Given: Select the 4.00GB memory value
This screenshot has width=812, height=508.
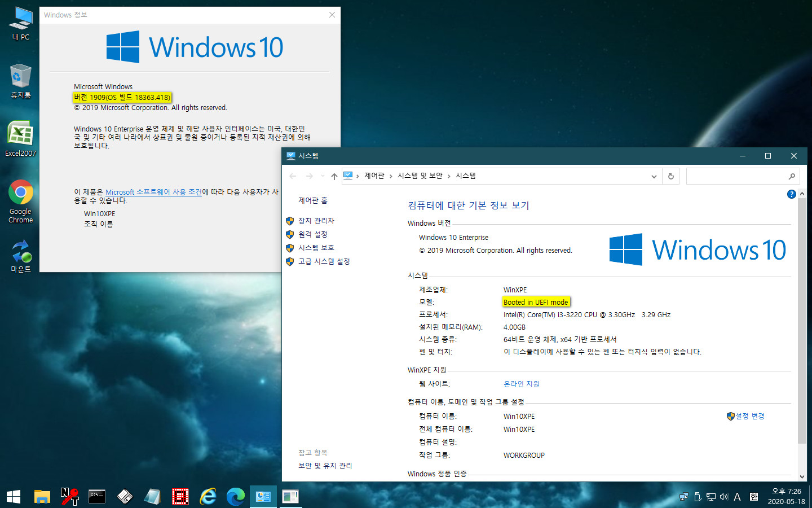Looking at the screenshot, I should click(x=514, y=327).
